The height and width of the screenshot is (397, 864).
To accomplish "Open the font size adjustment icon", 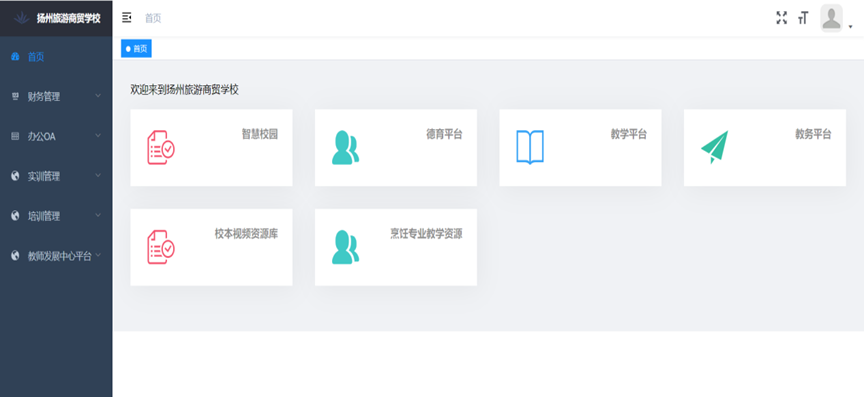I will [803, 18].
